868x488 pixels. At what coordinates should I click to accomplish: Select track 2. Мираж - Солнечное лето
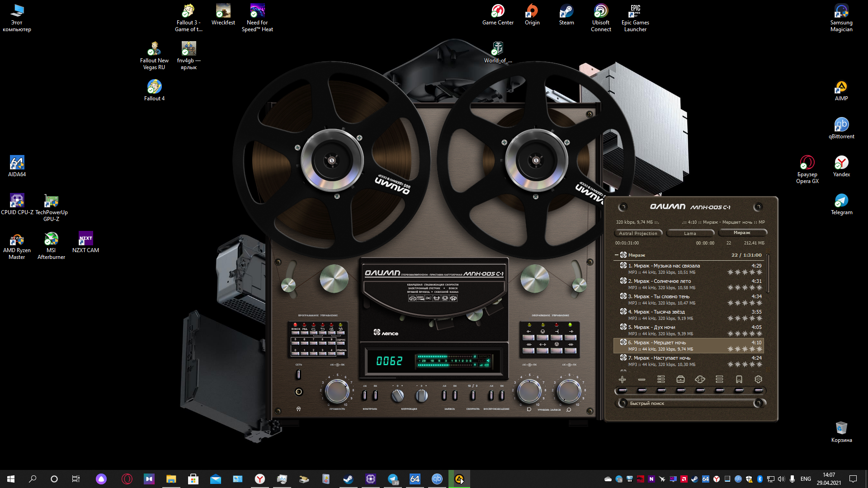[689, 284]
